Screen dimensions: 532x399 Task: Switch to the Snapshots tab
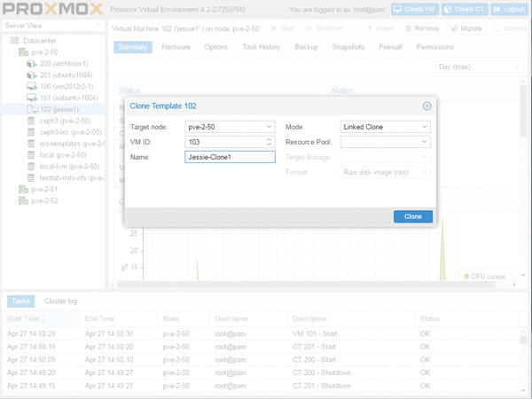coord(348,47)
